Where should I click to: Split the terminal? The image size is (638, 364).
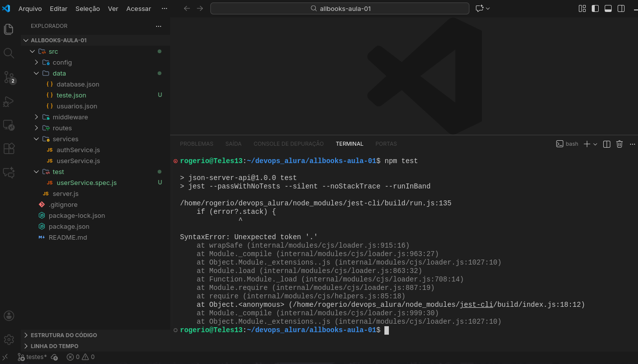(607, 144)
